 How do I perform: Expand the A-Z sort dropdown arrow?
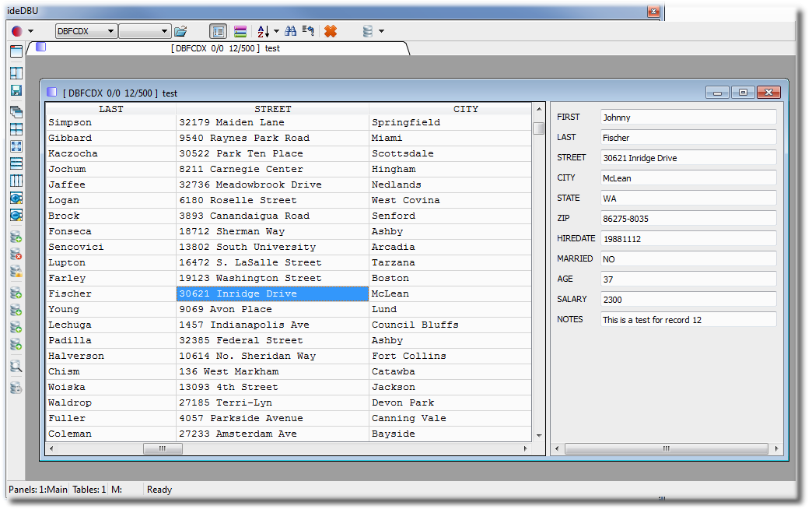(276, 32)
